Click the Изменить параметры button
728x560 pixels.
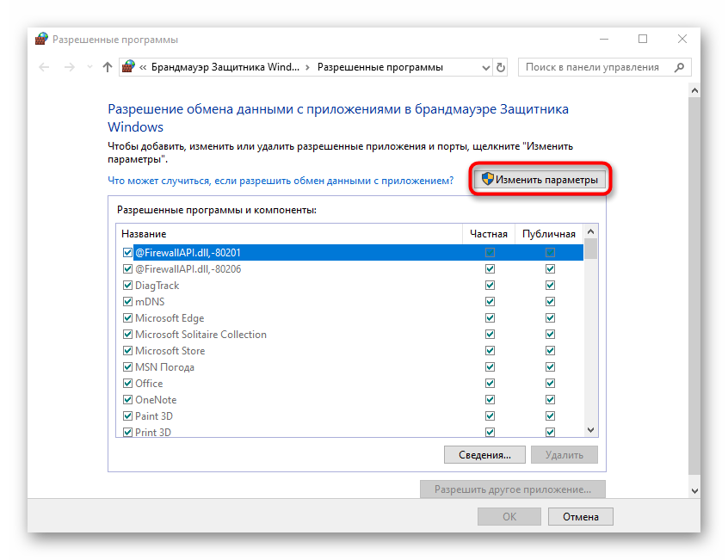pos(540,180)
